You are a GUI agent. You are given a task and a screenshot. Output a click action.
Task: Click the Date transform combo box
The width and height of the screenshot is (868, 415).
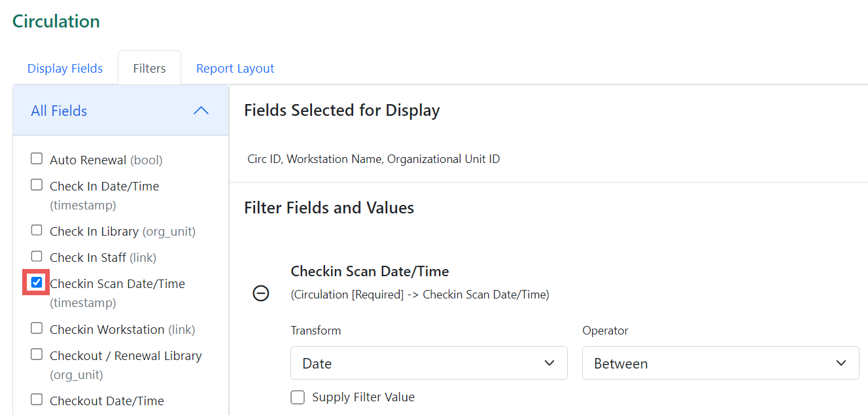428,363
